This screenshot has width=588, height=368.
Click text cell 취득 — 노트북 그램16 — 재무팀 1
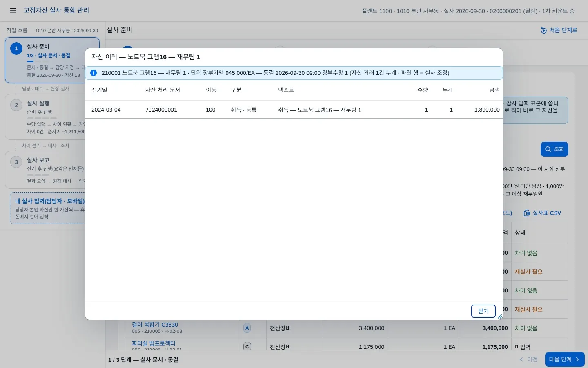pyautogui.click(x=320, y=110)
